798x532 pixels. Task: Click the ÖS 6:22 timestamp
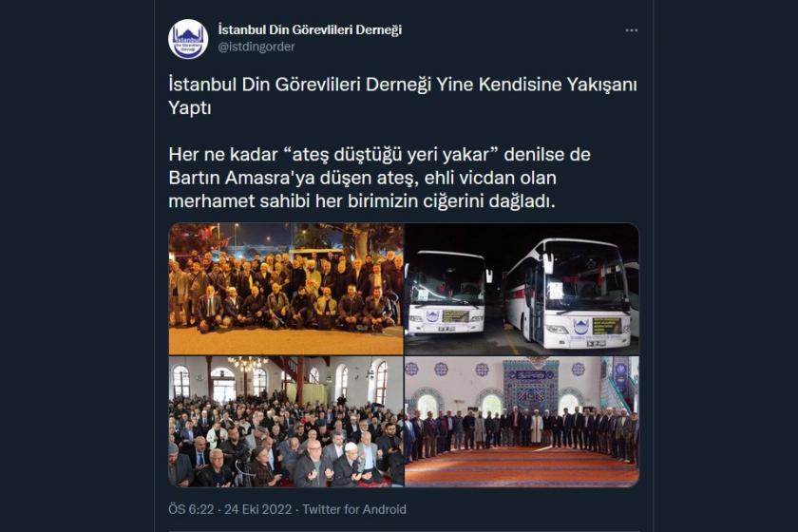point(191,509)
